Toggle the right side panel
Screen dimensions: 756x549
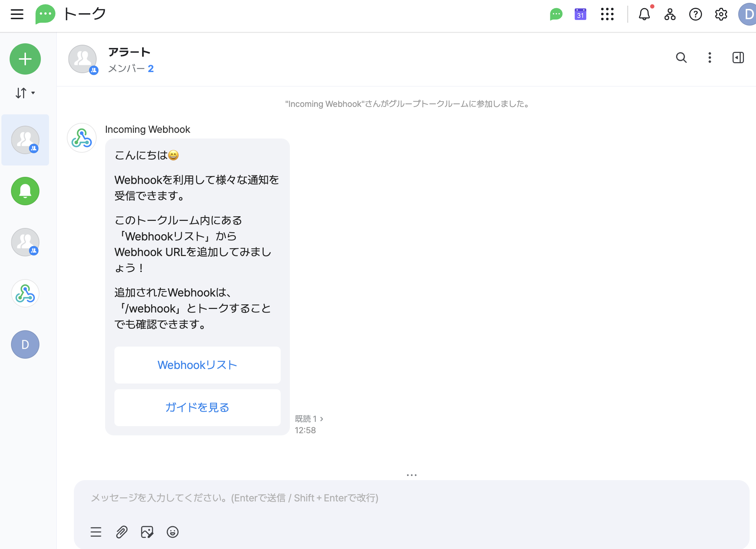coord(738,58)
